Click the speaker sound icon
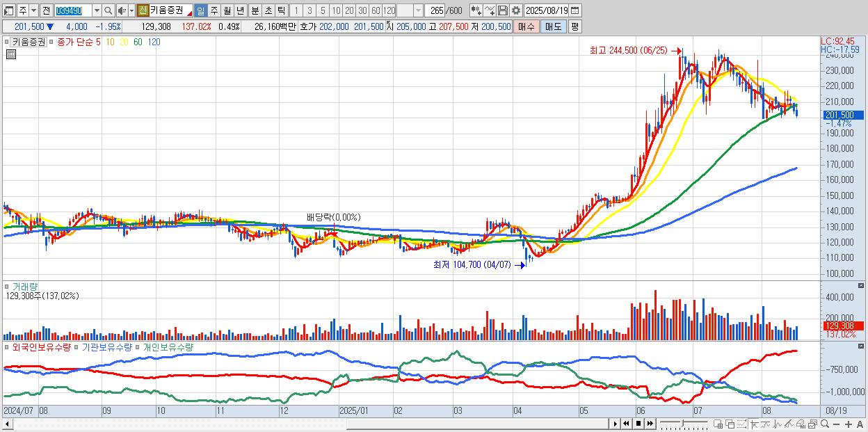The height and width of the screenshot is (432, 868). [x=122, y=10]
